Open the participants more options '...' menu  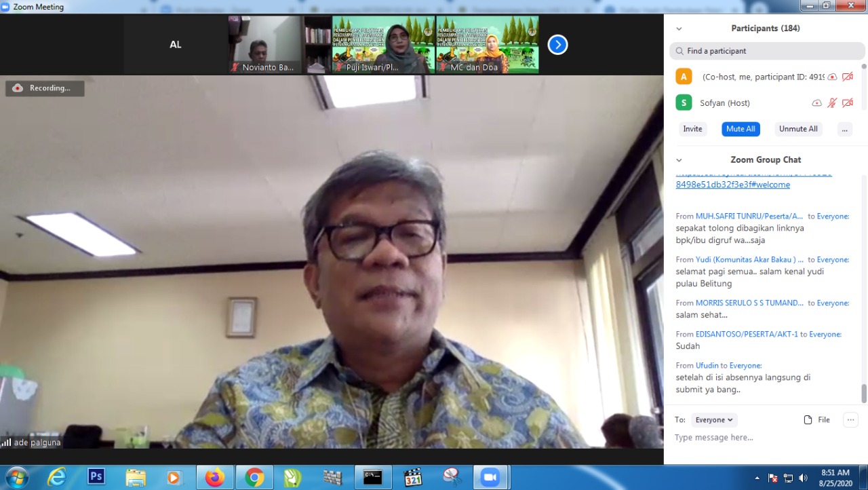tap(844, 129)
